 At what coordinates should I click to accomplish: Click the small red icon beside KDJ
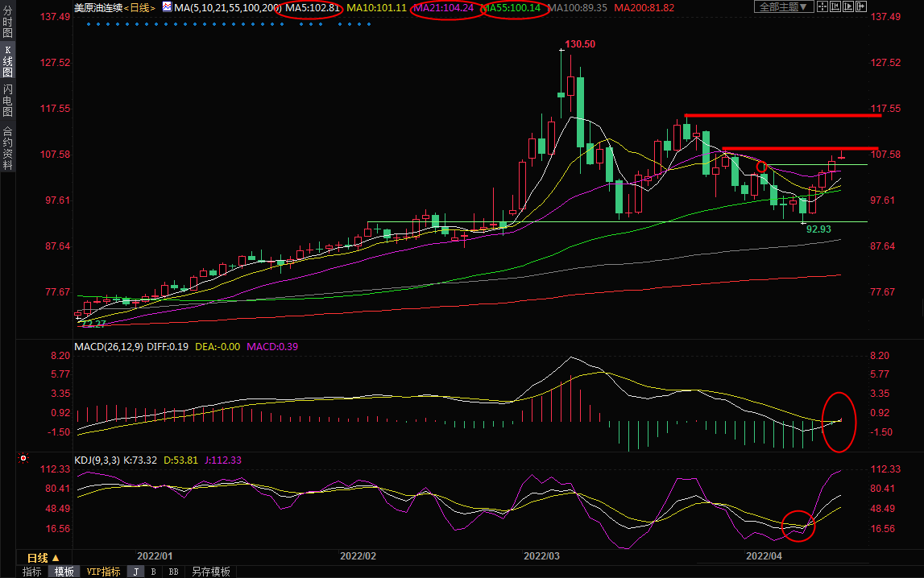click(23, 460)
